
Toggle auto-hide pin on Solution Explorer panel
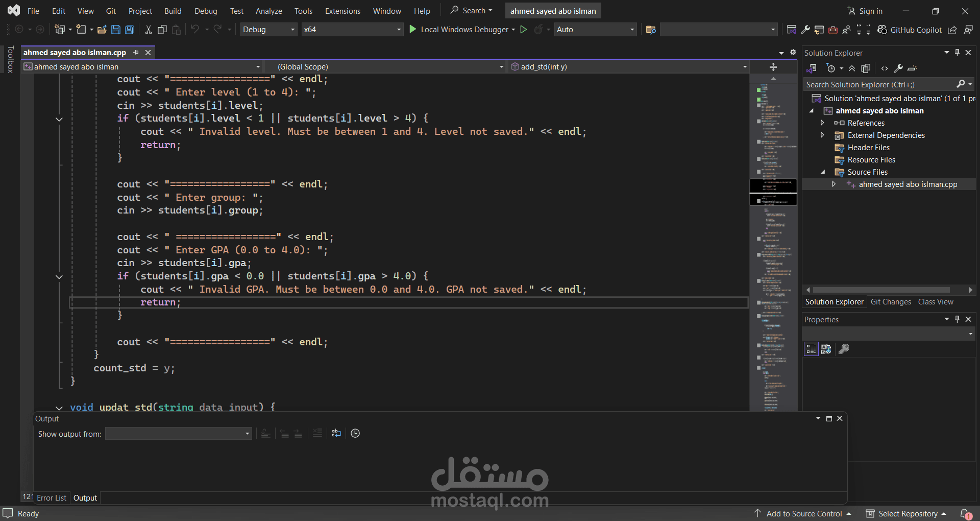[958, 53]
